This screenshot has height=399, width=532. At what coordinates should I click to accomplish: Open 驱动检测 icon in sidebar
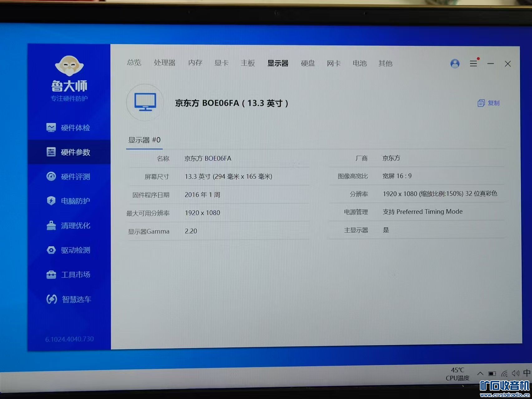tap(51, 250)
